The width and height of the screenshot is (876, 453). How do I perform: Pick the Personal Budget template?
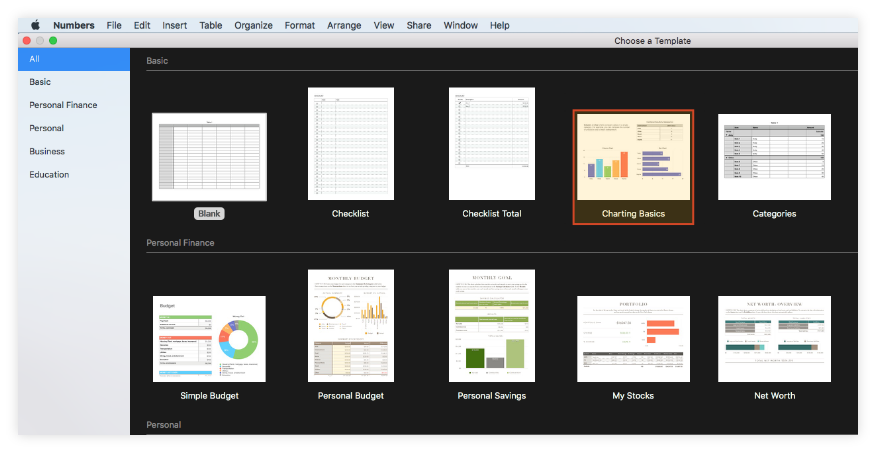pyautogui.click(x=350, y=326)
